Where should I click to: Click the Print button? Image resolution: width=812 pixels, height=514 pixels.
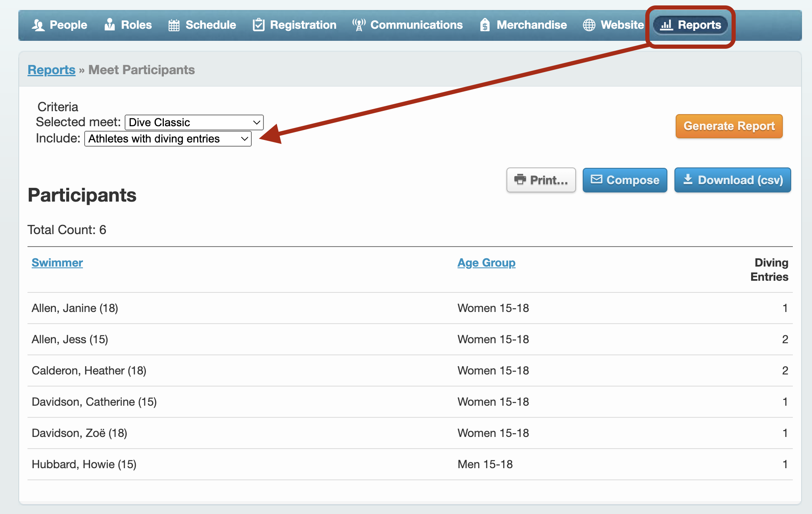[541, 180]
